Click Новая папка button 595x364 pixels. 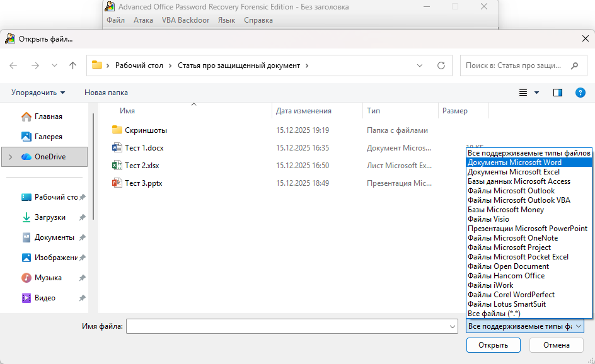point(107,93)
